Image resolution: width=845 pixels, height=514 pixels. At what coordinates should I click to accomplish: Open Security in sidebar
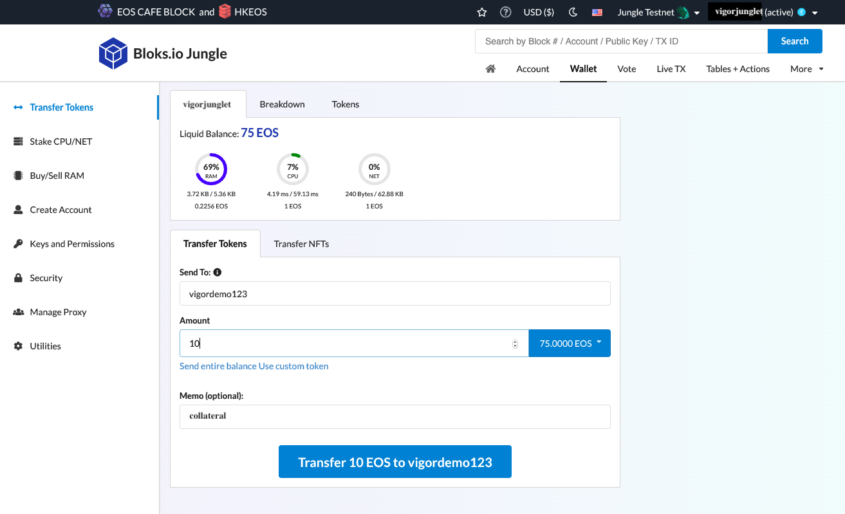pyautogui.click(x=46, y=277)
